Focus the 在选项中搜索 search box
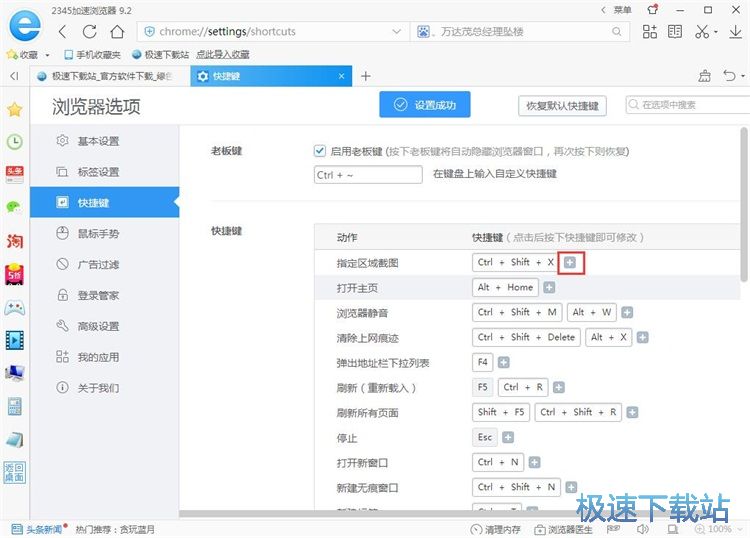The height and width of the screenshot is (538, 750). pos(687,105)
